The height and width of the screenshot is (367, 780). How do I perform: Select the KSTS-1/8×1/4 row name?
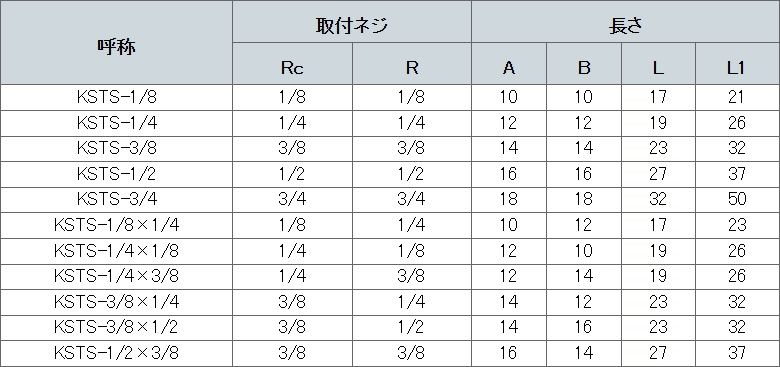pos(116,225)
